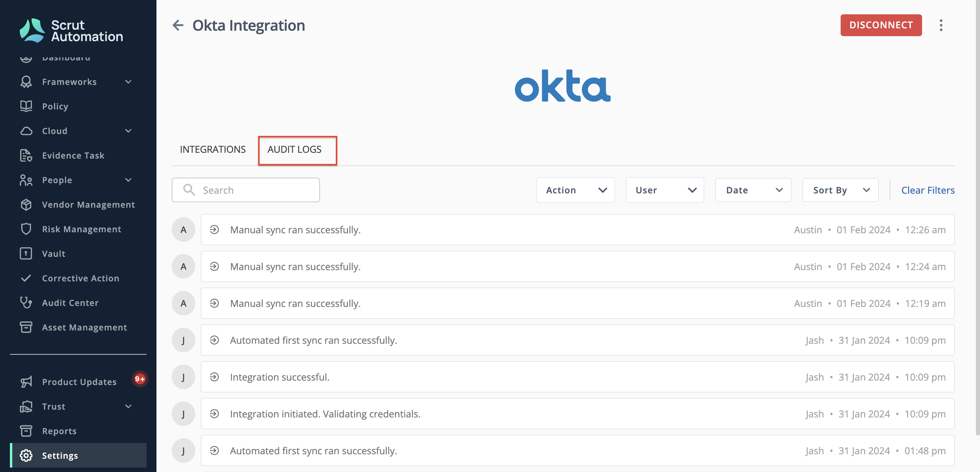This screenshot has width=980, height=472.
Task: Expand the People sidebar chevron
Action: click(x=128, y=180)
